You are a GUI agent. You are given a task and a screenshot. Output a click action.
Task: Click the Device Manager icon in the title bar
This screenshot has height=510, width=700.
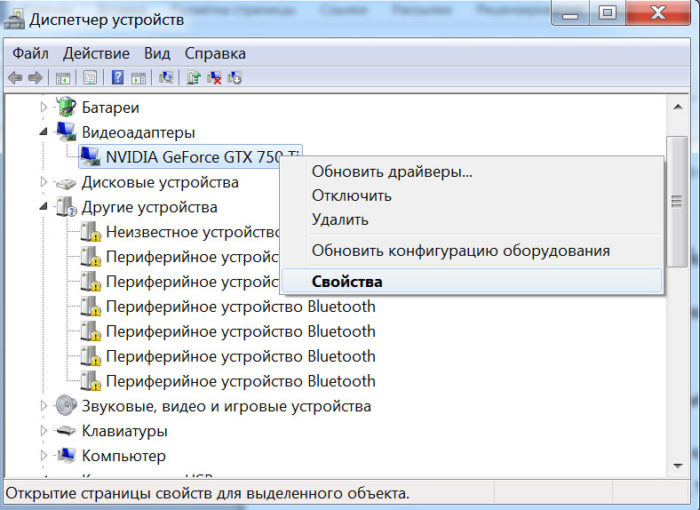pyautogui.click(x=14, y=19)
